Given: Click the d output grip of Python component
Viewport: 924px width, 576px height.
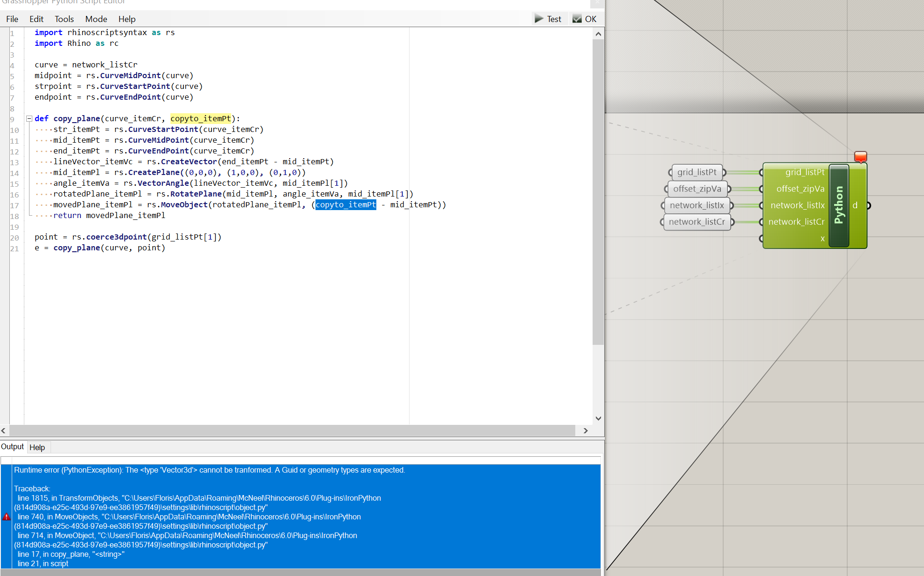Looking at the screenshot, I should 868,205.
